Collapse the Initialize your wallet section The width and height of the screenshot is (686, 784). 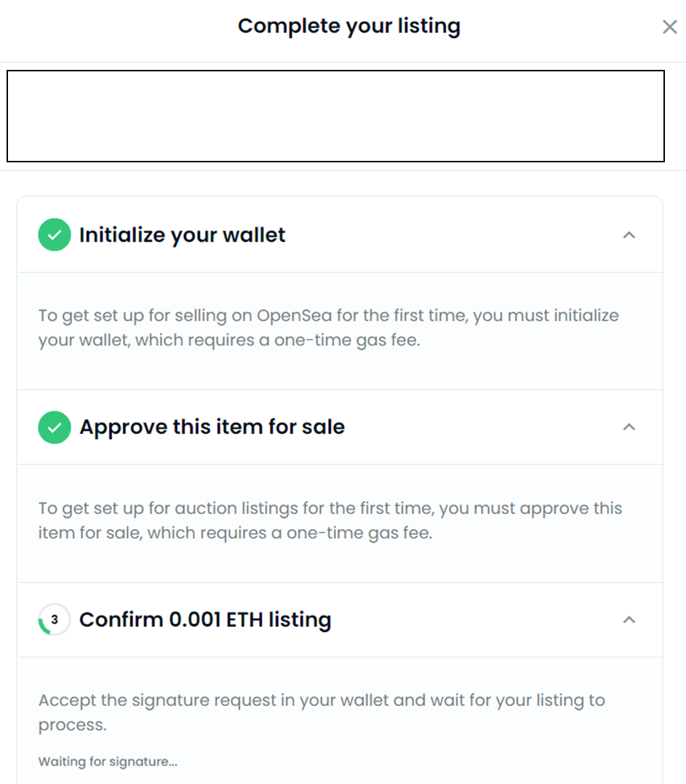pyautogui.click(x=629, y=235)
